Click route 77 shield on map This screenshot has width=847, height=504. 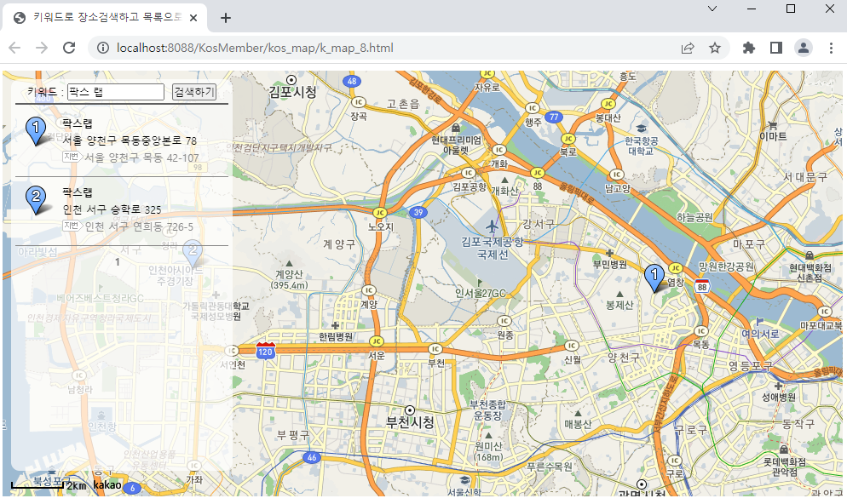pyautogui.click(x=554, y=117)
